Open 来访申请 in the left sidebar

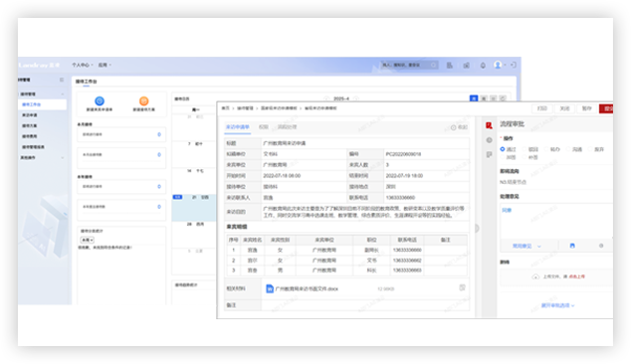[30, 115]
